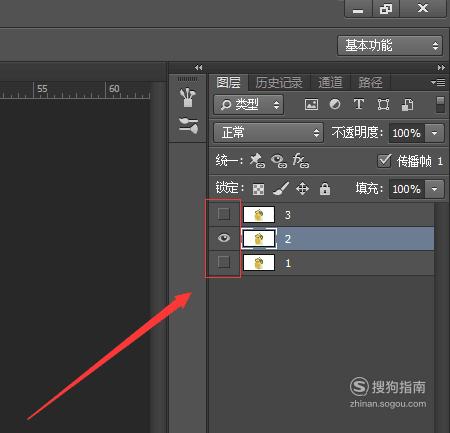The height and width of the screenshot is (433, 450).
Task: Open the Brush Presets panel icon
Action: click(x=188, y=126)
